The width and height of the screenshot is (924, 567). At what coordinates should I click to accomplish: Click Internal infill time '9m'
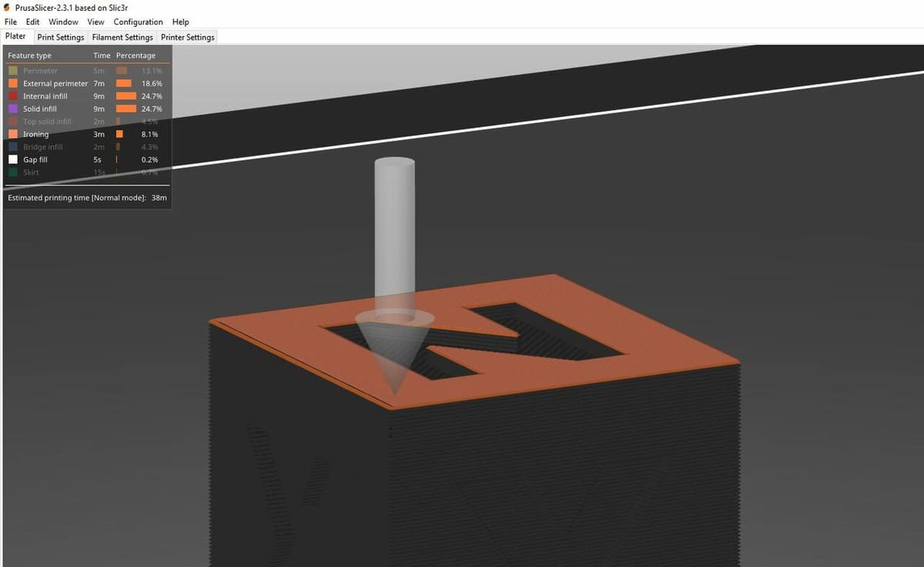(x=99, y=96)
